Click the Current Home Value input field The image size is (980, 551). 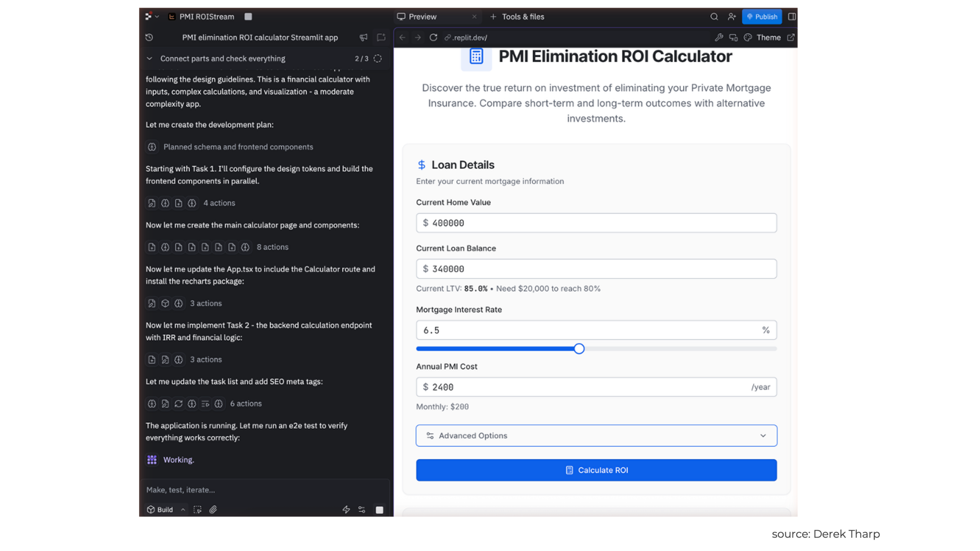pos(596,223)
